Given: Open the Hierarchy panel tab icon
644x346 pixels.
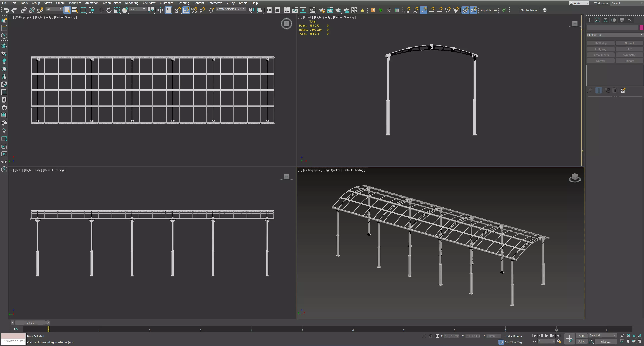Looking at the screenshot, I should pyautogui.click(x=606, y=20).
